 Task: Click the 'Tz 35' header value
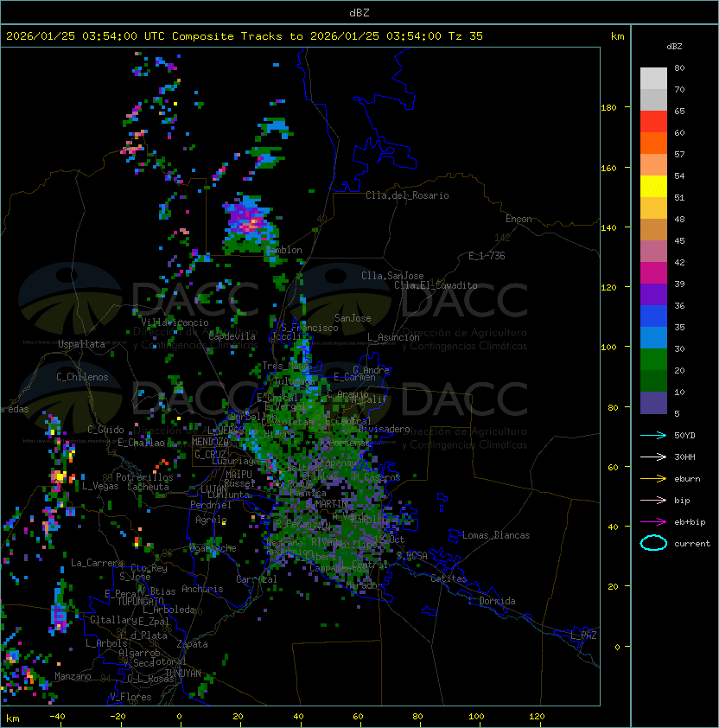click(466, 36)
